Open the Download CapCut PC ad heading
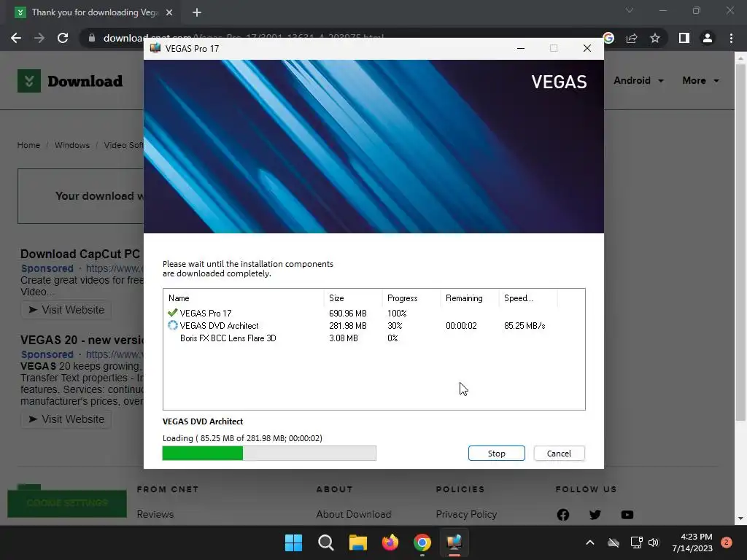This screenshot has width=747, height=560. click(80, 254)
